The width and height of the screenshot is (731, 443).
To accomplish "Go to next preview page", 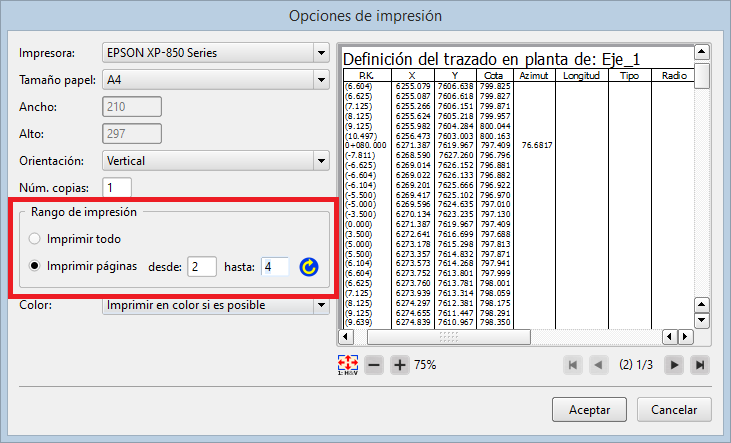I will pos(674,365).
